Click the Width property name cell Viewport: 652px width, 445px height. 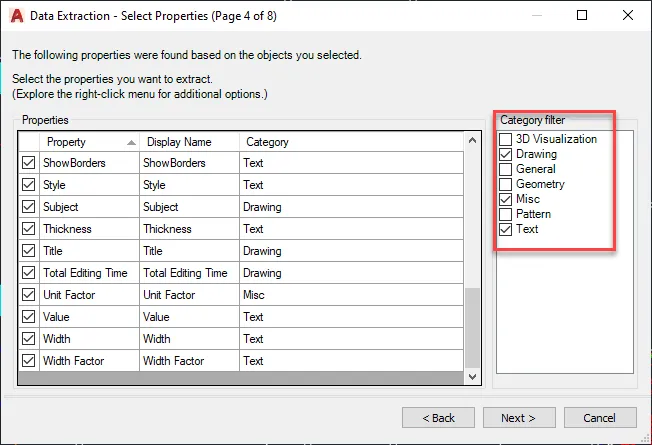pyautogui.click(x=89, y=339)
